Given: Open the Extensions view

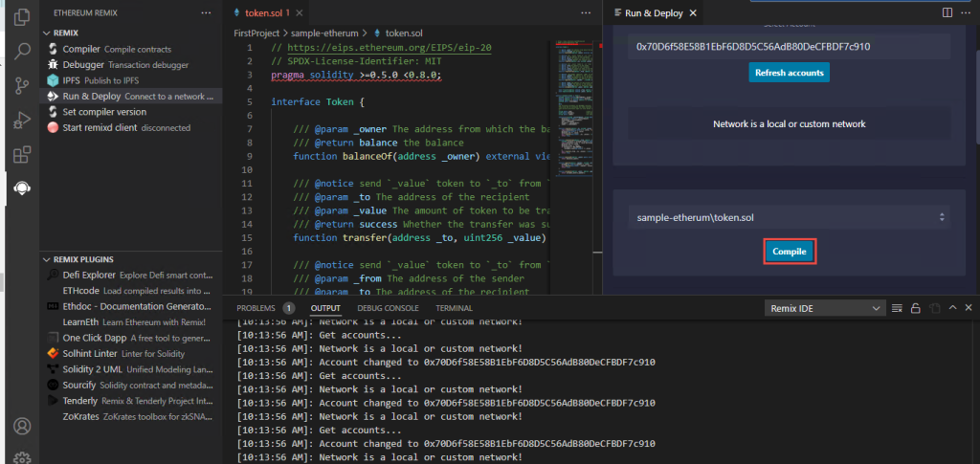Looking at the screenshot, I should coord(21,154).
